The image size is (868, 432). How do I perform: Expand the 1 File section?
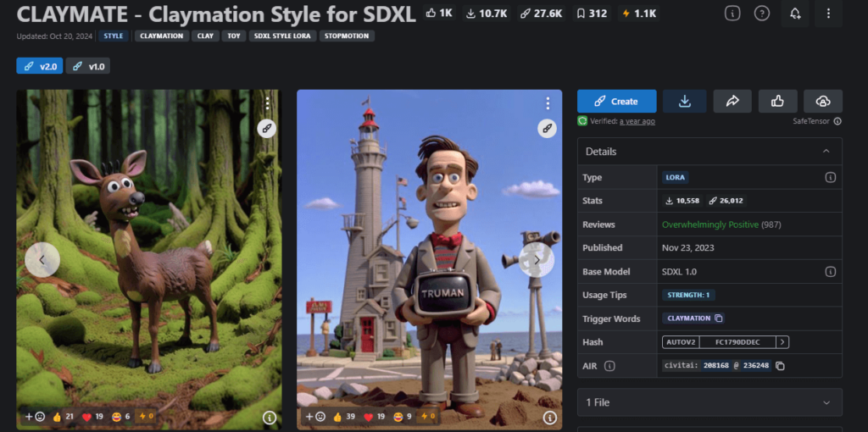(709, 402)
